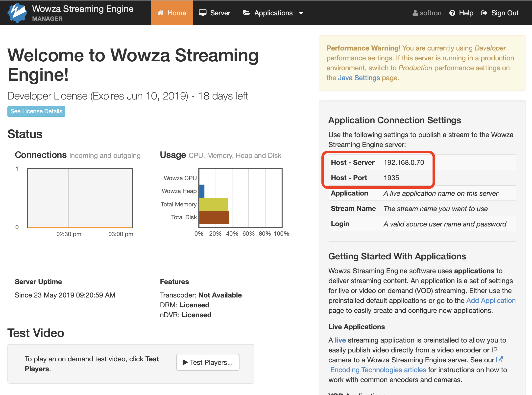This screenshot has height=395, width=532.
Task: Click the softron user icon
Action: 415,13
